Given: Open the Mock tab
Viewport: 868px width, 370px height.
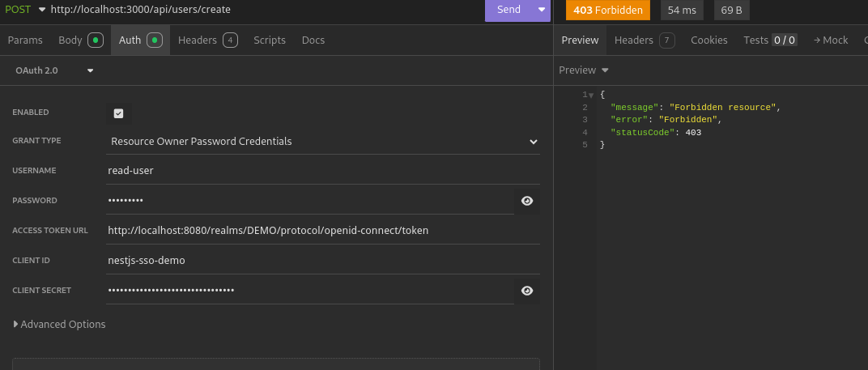Looking at the screenshot, I should [x=831, y=40].
